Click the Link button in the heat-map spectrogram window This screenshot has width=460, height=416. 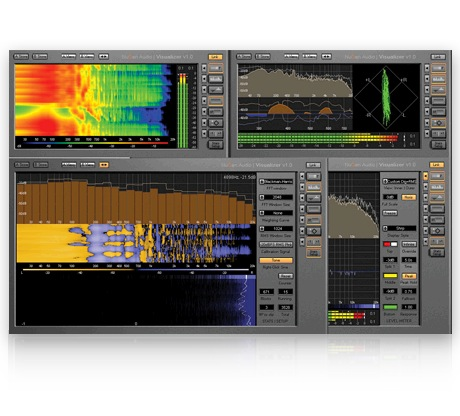[215, 57]
